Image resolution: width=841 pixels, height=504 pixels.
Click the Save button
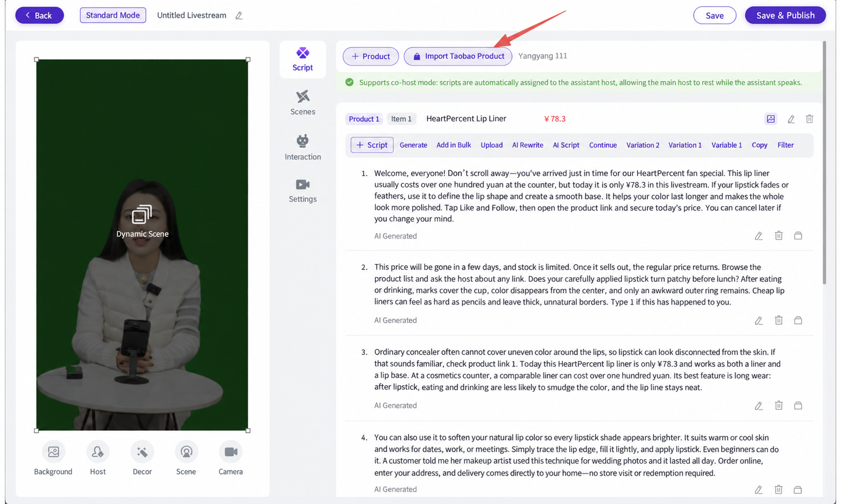(714, 15)
